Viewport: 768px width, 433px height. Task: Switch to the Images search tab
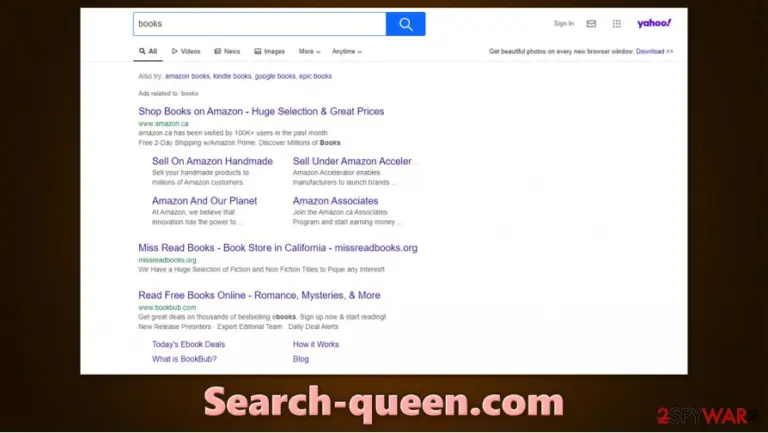click(x=269, y=51)
